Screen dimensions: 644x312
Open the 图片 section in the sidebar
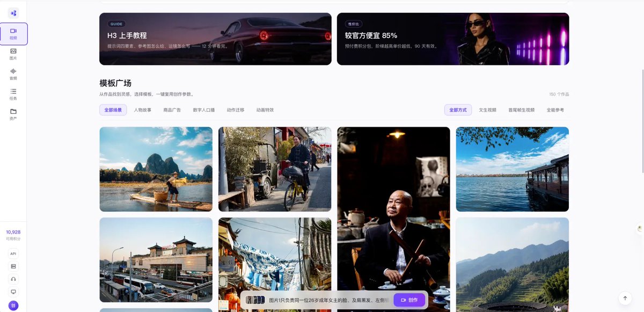pos(13,54)
